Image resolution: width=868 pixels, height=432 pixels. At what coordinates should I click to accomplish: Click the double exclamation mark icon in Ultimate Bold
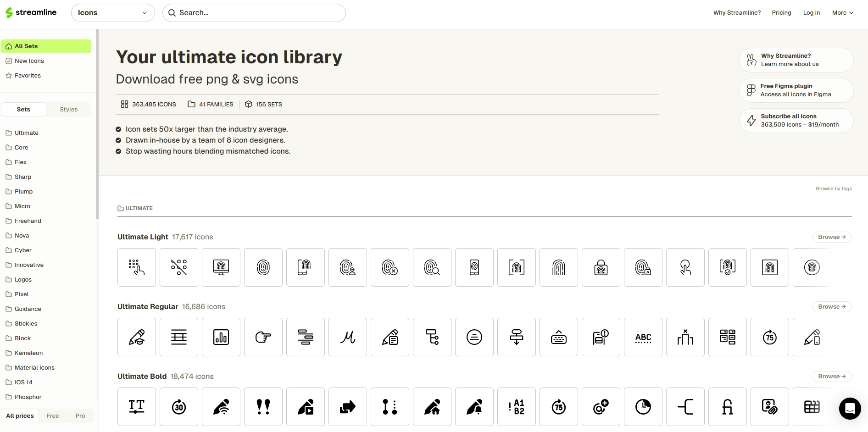coord(263,407)
